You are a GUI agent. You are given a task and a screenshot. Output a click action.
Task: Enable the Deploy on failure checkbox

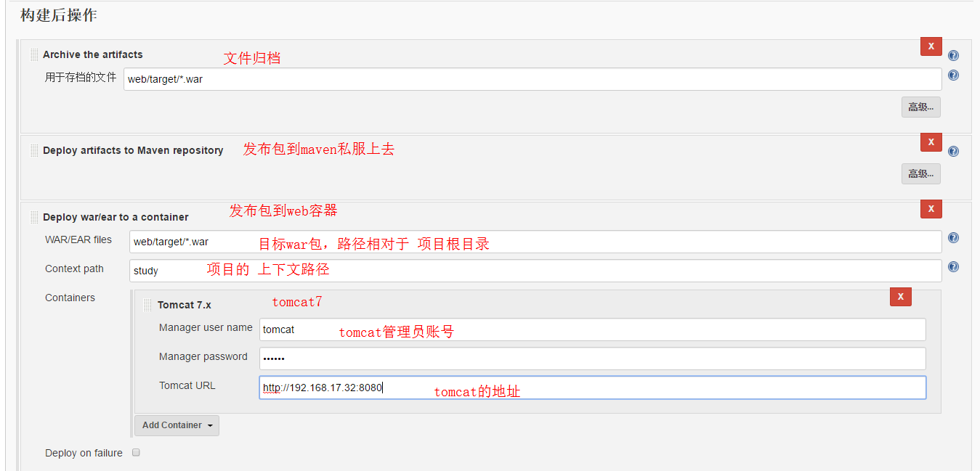tap(136, 452)
